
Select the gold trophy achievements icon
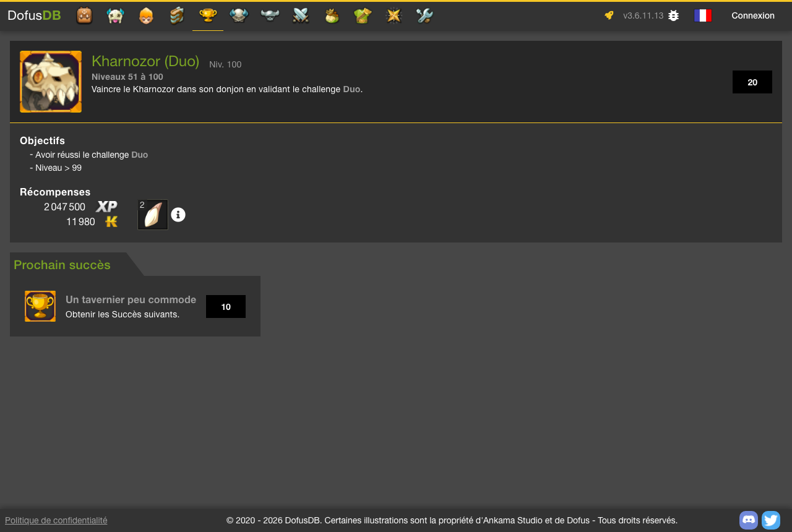coord(208,15)
